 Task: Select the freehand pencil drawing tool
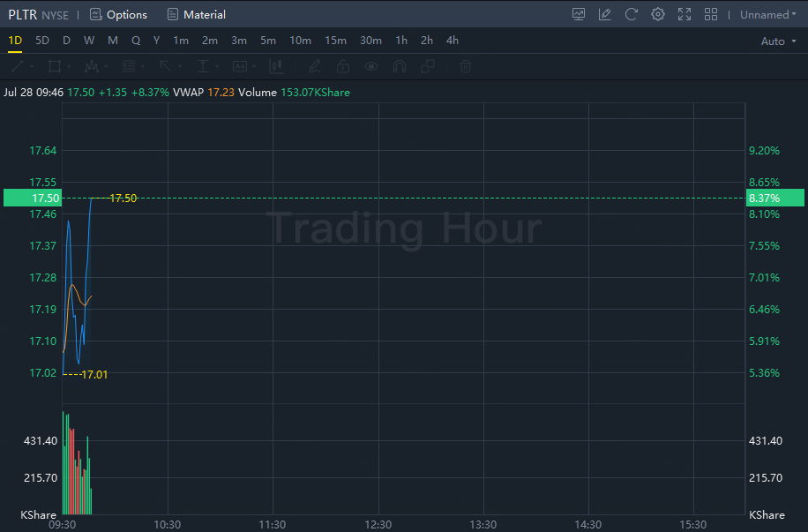(x=314, y=66)
